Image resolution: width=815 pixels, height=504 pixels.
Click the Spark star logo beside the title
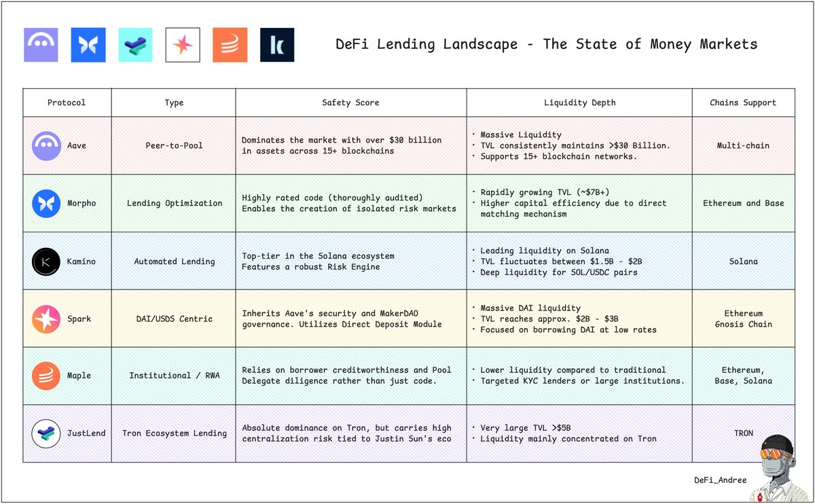[x=183, y=45]
